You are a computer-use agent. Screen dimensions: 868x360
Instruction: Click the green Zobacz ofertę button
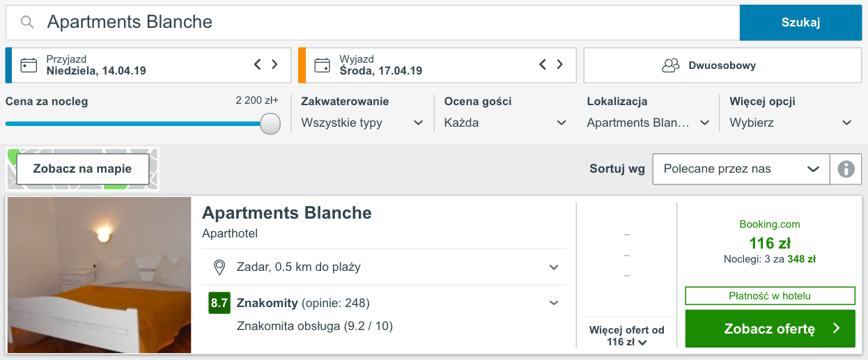(770, 329)
